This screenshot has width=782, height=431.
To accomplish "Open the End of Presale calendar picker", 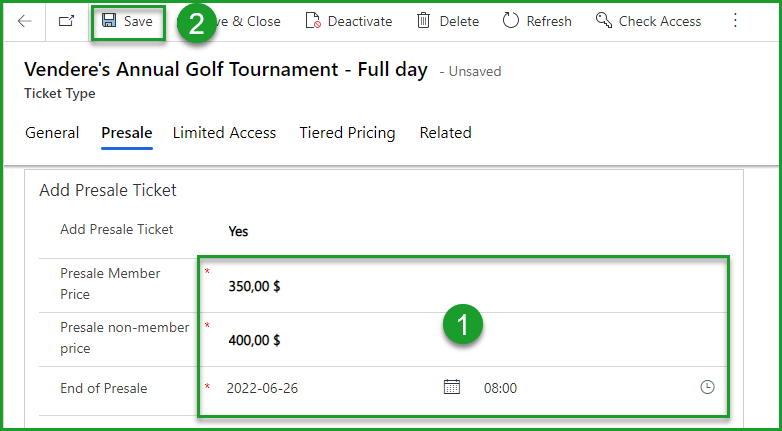I will pos(451,387).
